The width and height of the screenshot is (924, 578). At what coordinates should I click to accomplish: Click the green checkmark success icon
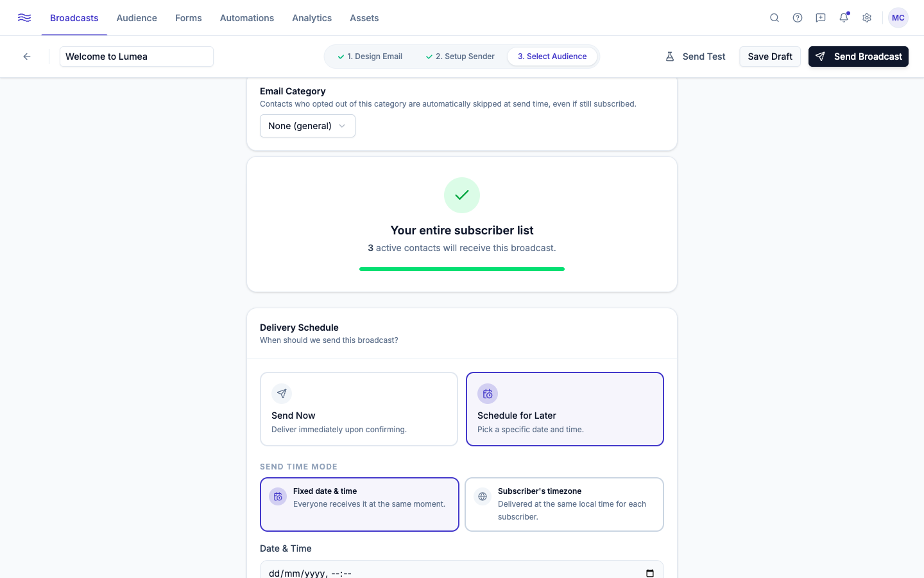point(462,195)
